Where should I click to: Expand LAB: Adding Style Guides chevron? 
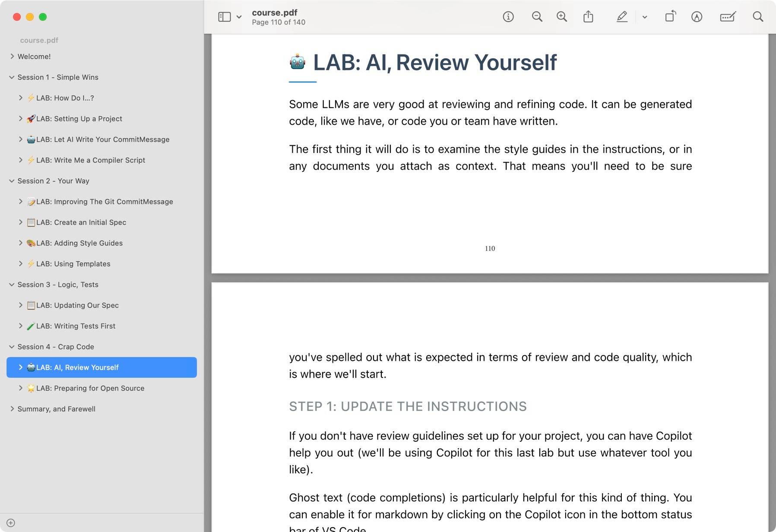(20, 243)
